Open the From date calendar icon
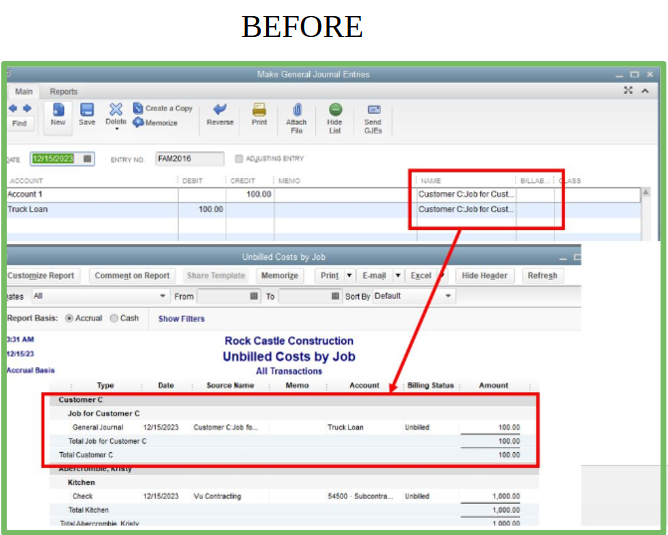This screenshot has height=535, width=668. pos(254,296)
